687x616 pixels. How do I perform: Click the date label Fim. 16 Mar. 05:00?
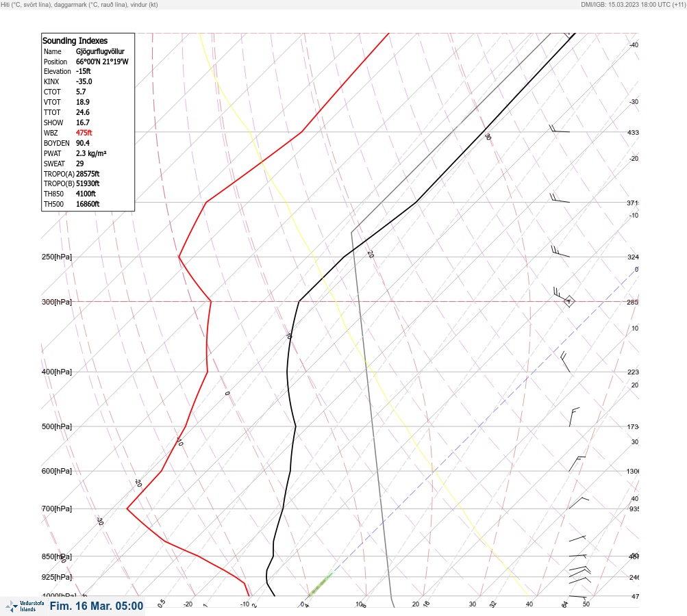coord(97,606)
